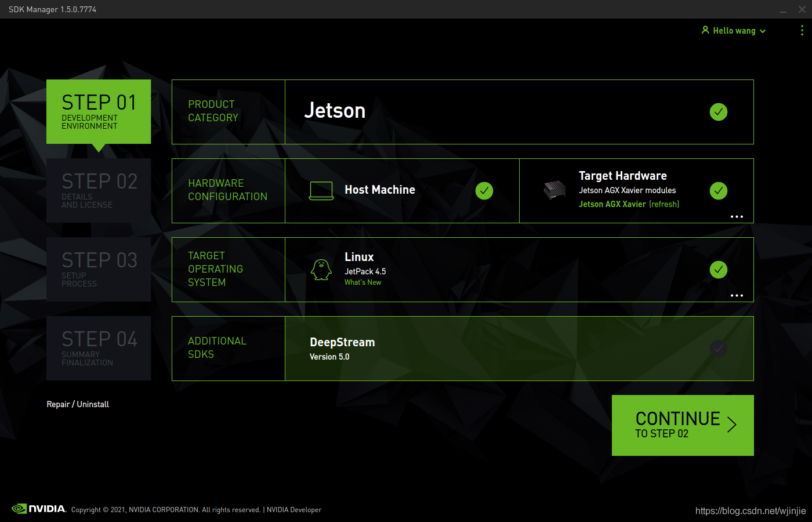The height and width of the screenshot is (522, 812).
Task: Expand the Hello wang account dropdown
Action: 763,31
